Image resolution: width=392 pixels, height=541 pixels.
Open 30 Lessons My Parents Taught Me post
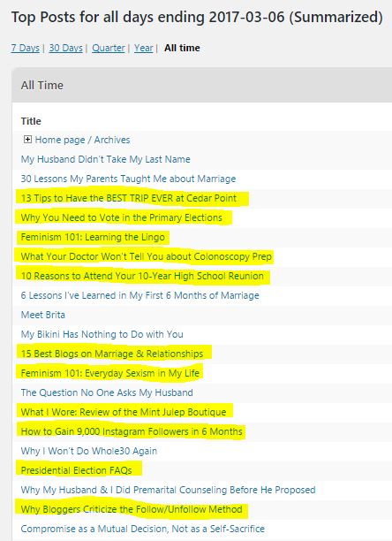pyautogui.click(x=128, y=179)
